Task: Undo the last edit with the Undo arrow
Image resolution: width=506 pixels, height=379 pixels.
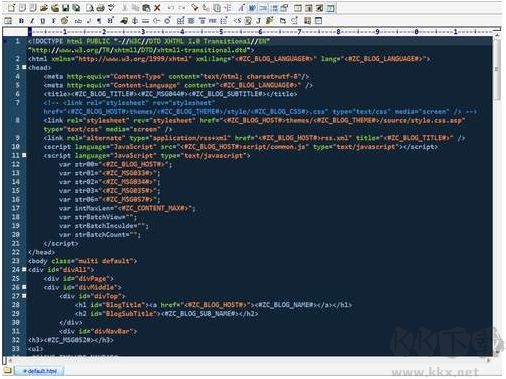Action: 171,7
